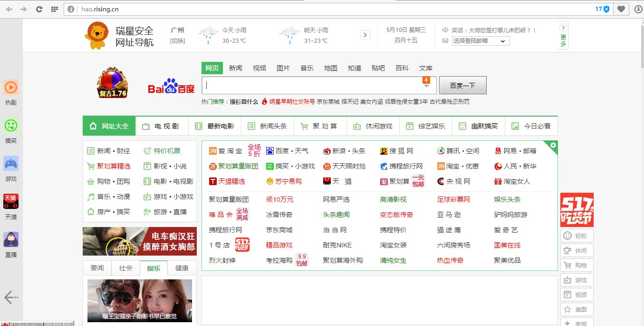The image size is (644, 326).
Task: Click the 百度一下 search button
Action: click(463, 85)
